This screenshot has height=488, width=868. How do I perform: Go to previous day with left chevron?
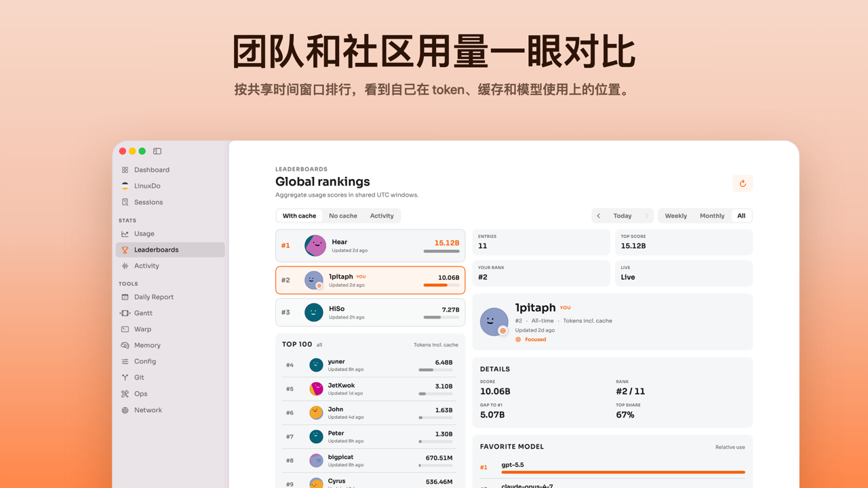click(599, 216)
